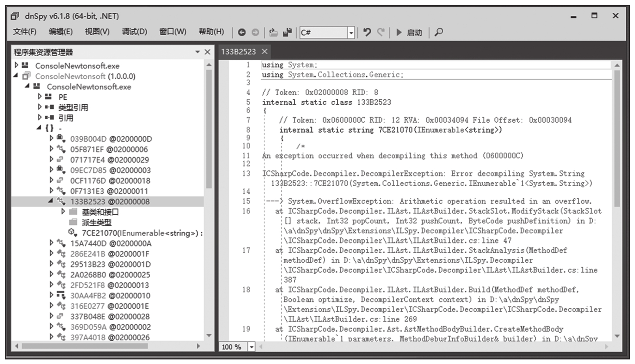
Task: Open the 100 % zoom dropdown
Action: click(x=252, y=347)
